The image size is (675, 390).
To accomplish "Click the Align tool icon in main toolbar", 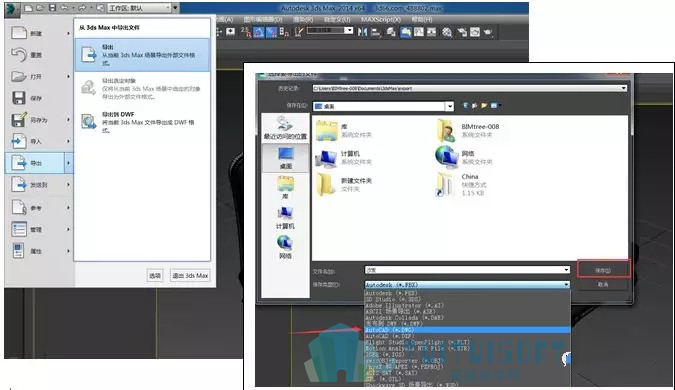I will (x=376, y=32).
